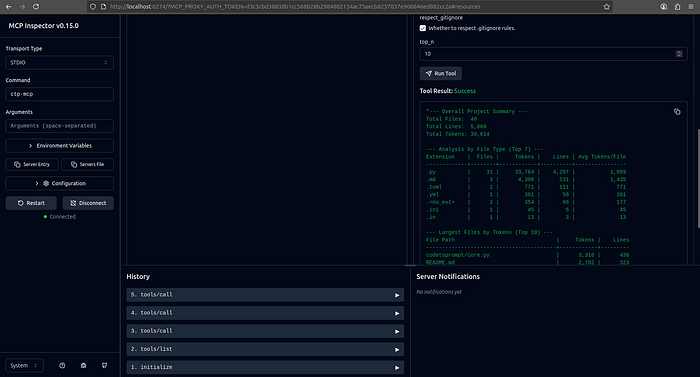
Task: Expand Environment Variables section
Action: click(x=59, y=146)
